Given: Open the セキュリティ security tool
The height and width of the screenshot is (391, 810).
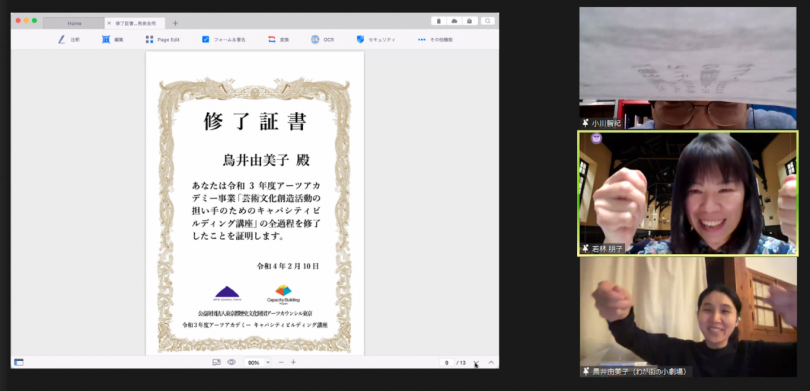Looking at the screenshot, I should (376, 39).
